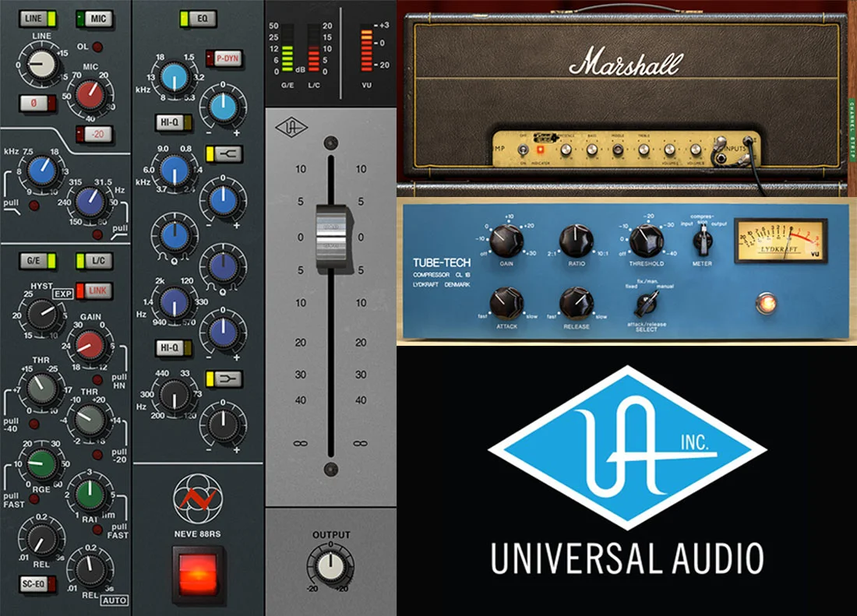Screen dimensions: 857x616
Task: Click the lower HI-Q button near low-frequency band
Action: [x=174, y=348]
